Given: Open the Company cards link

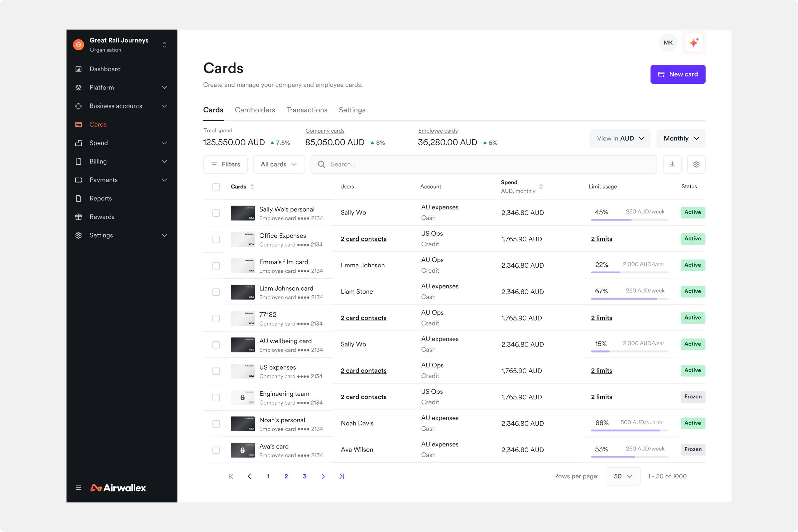Looking at the screenshot, I should tap(325, 131).
